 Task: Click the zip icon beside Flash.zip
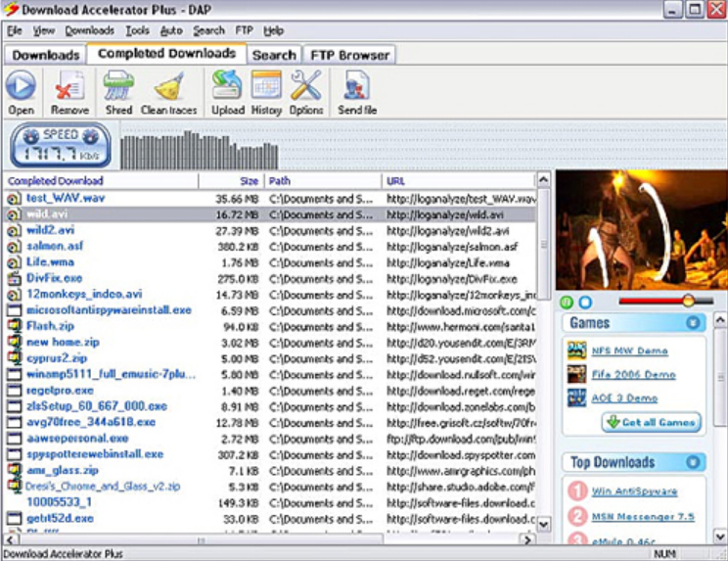pyautogui.click(x=15, y=326)
